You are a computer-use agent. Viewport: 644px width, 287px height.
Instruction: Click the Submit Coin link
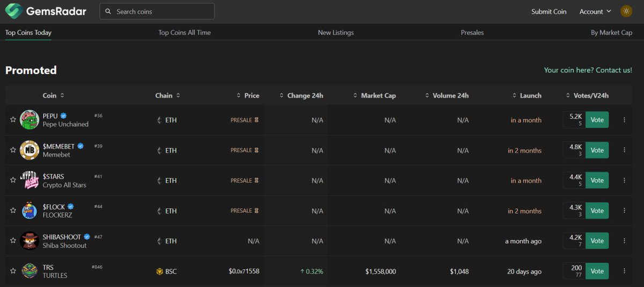[549, 11]
